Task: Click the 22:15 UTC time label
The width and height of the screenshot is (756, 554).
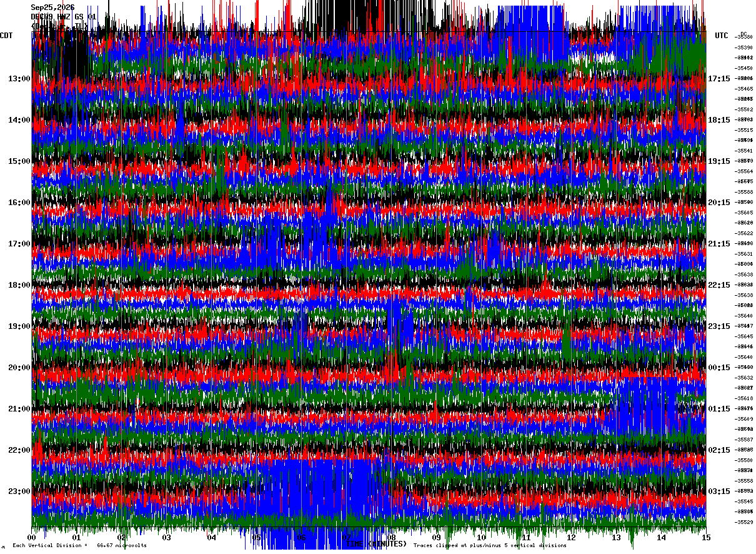Action: pos(719,285)
